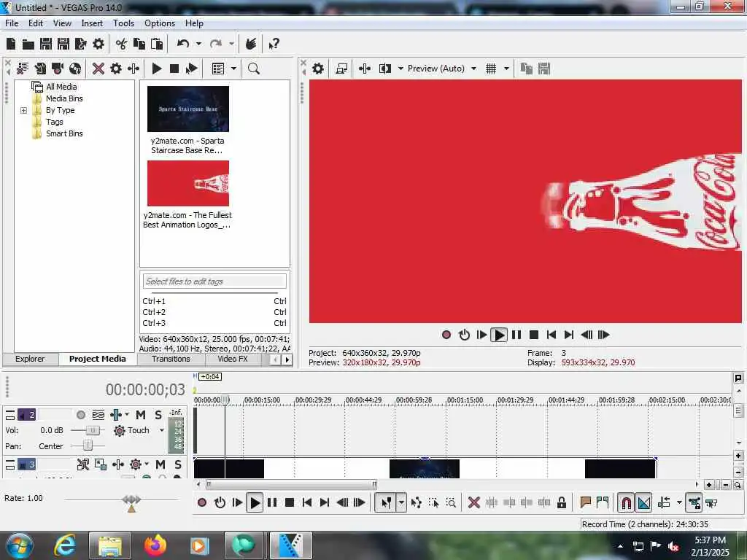Screen dimensions: 747x560
Task: Stop media preview in the Project Media toolbar
Action: (174, 69)
